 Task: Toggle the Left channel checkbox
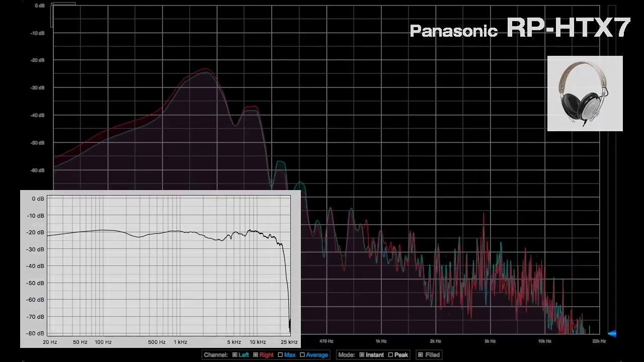[235, 355]
